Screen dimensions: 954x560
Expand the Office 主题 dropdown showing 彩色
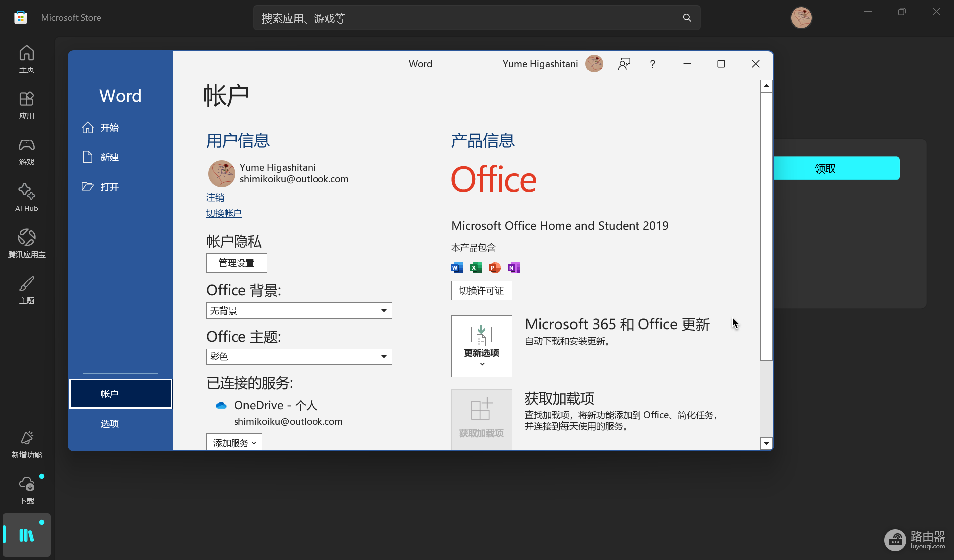[299, 356]
